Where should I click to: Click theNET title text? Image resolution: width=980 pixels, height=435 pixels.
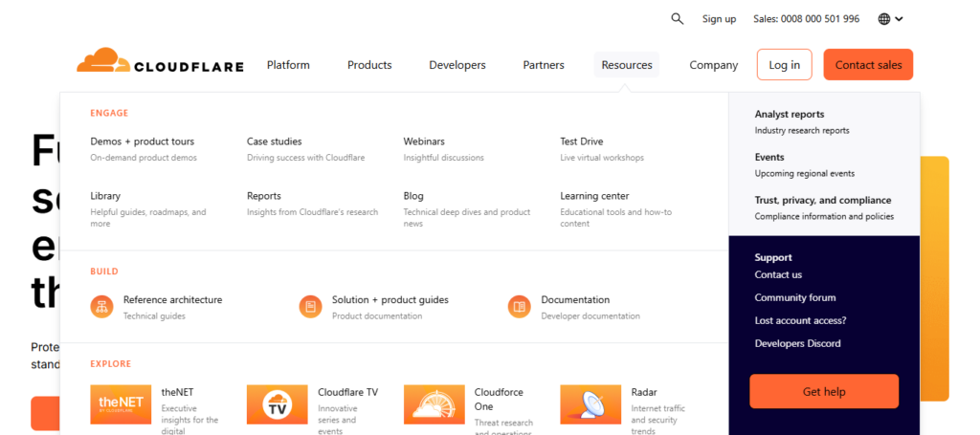coord(177,393)
